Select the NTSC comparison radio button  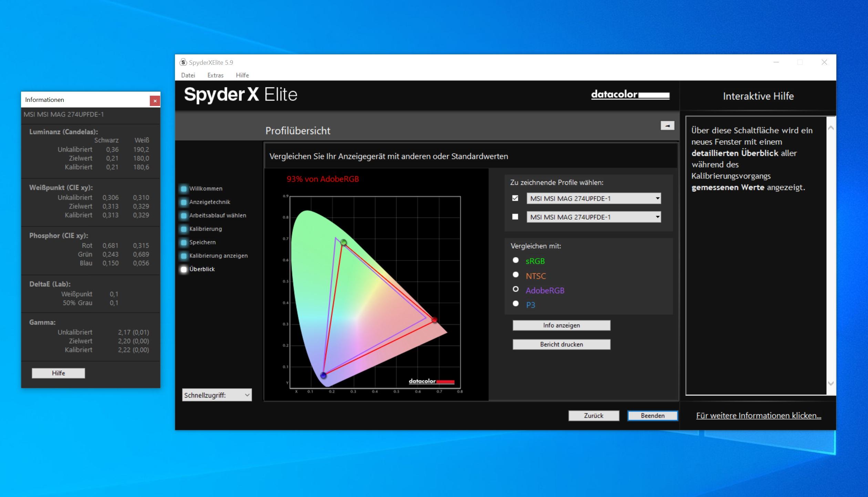pyautogui.click(x=515, y=275)
